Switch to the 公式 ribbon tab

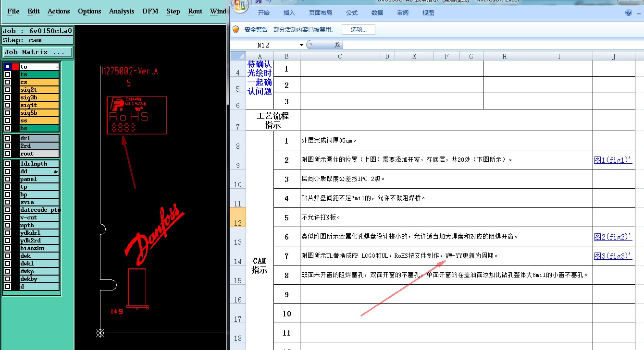coord(352,13)
